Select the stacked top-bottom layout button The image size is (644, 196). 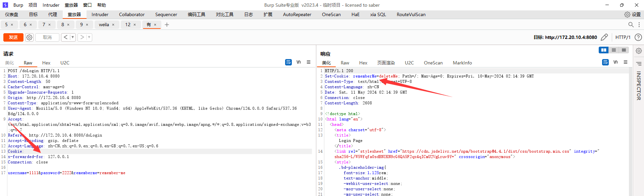tap(613, 50)
